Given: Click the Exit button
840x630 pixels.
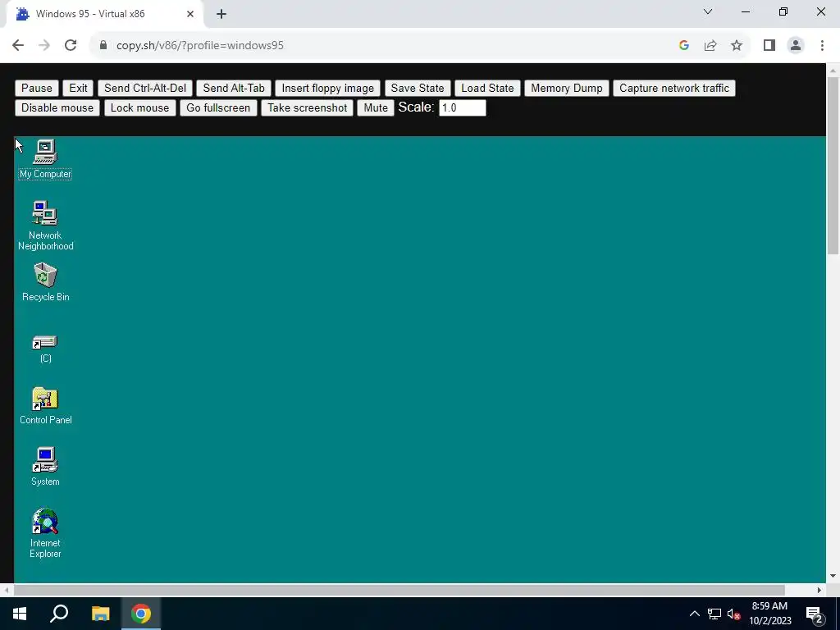Looking at the screenshot, I should (x=78, y=88).
